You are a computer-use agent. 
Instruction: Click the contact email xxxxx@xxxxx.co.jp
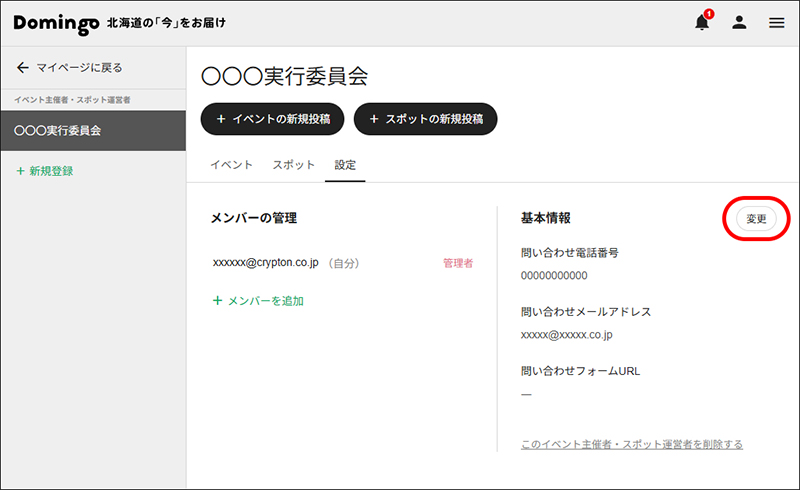[566, 335]
